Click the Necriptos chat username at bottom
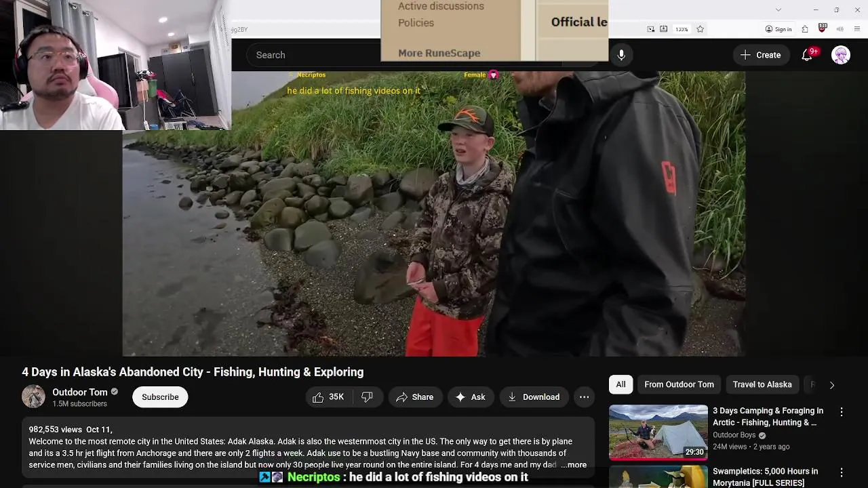Screen dimensions: 868x488 tap(313, 477)
